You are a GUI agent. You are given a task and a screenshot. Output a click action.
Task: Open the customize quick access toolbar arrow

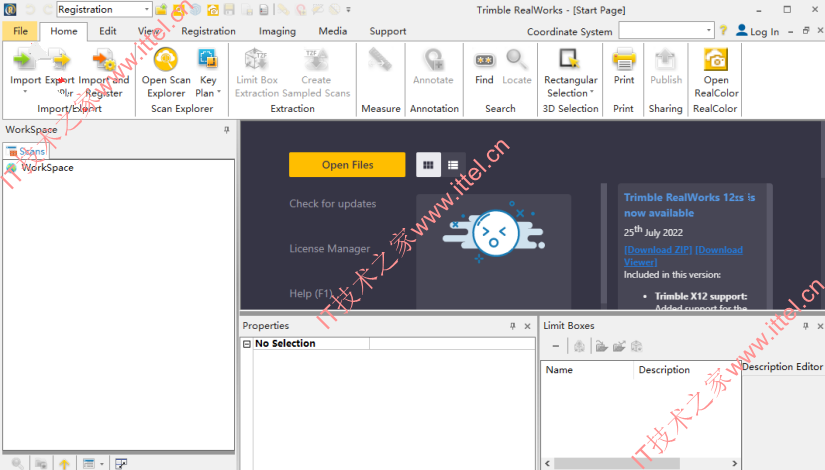tap(348, 9)
